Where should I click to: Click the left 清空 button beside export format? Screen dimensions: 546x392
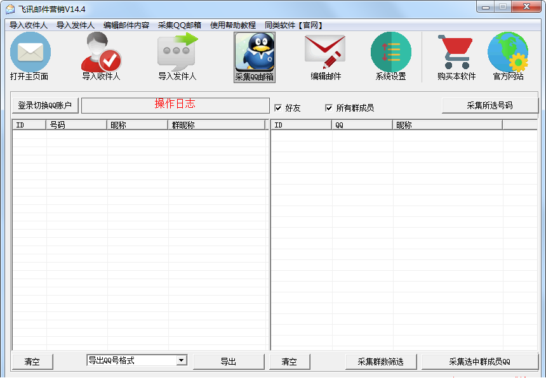32,362
